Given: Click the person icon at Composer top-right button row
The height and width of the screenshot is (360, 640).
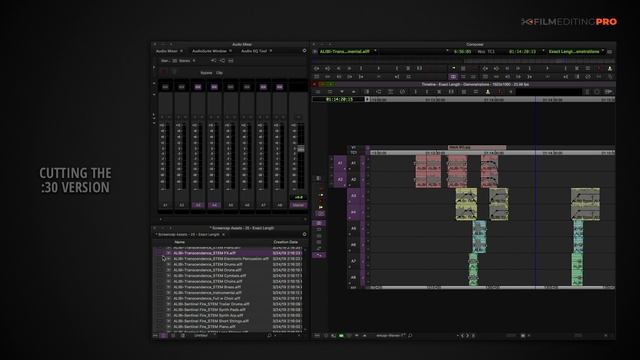Looking at the screenshot, I should coord(610,68).
